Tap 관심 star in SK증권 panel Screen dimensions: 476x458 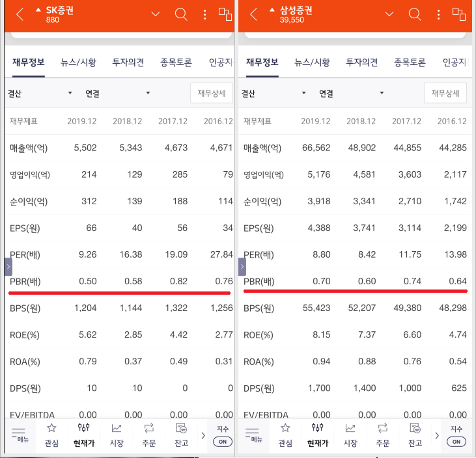point(51,435)
